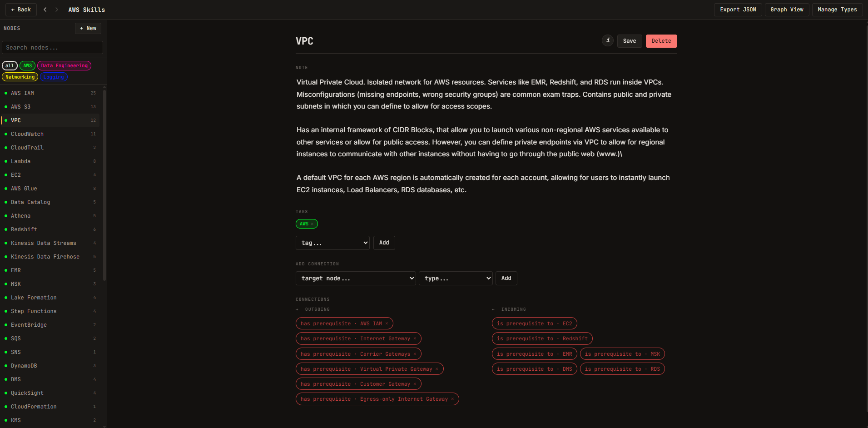The height and width of the screenshot is (428, 868).
Task: Select the SQS node
Action: (50, 338)
